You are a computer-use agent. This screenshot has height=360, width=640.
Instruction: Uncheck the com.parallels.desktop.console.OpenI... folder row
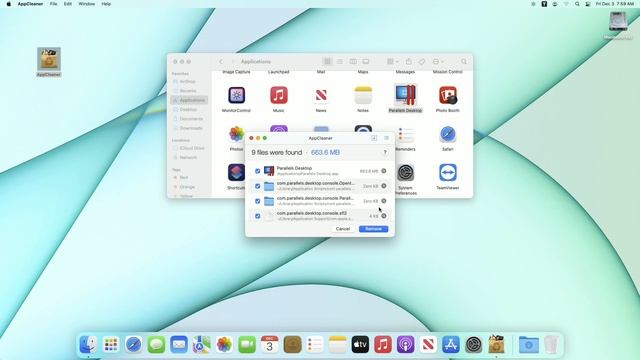pos(258,186)
